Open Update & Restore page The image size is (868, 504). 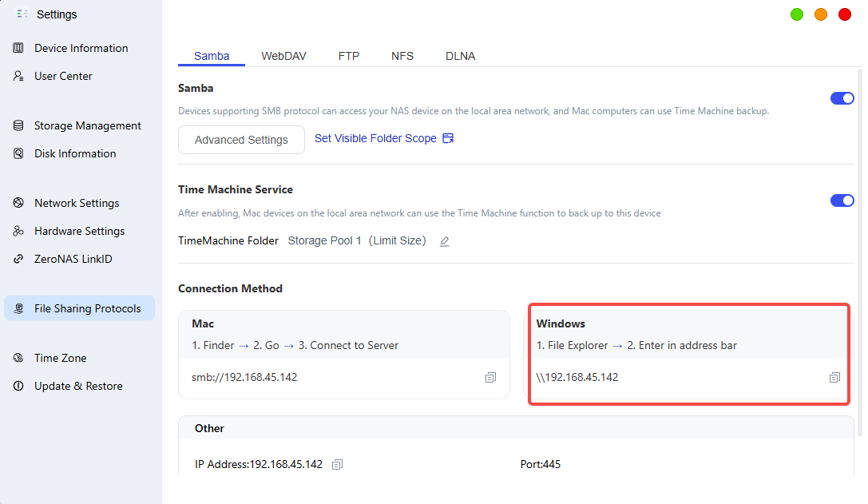(79, 386)
